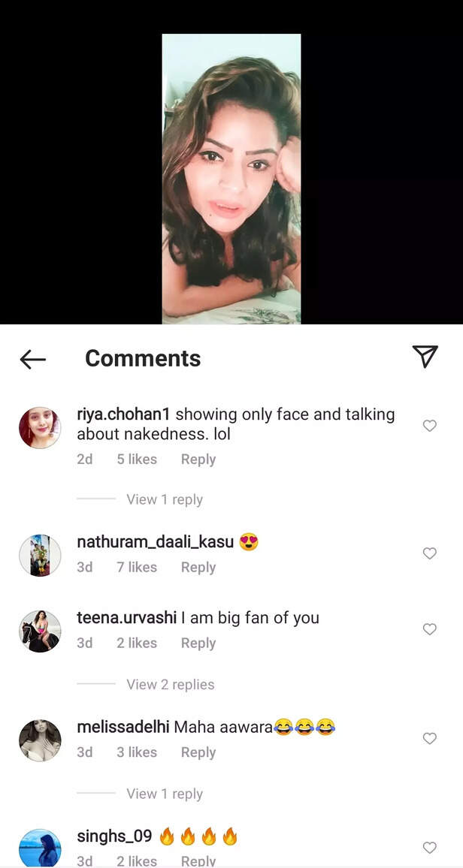Viewport: 463px width, 868px height.
Task: Tap the heart beside nathuram_daali_kasu's comment
Action: (429, 553)
